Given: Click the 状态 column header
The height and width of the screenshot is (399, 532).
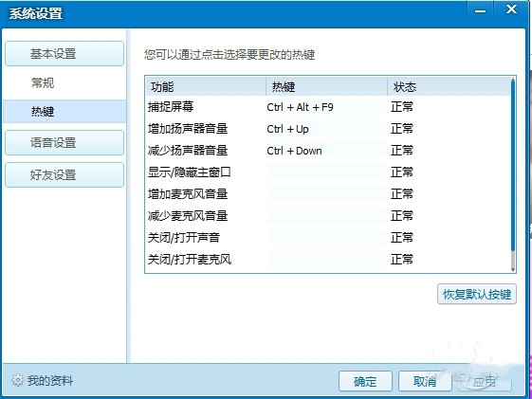Looking at the screenshot, I should point(449,87).
